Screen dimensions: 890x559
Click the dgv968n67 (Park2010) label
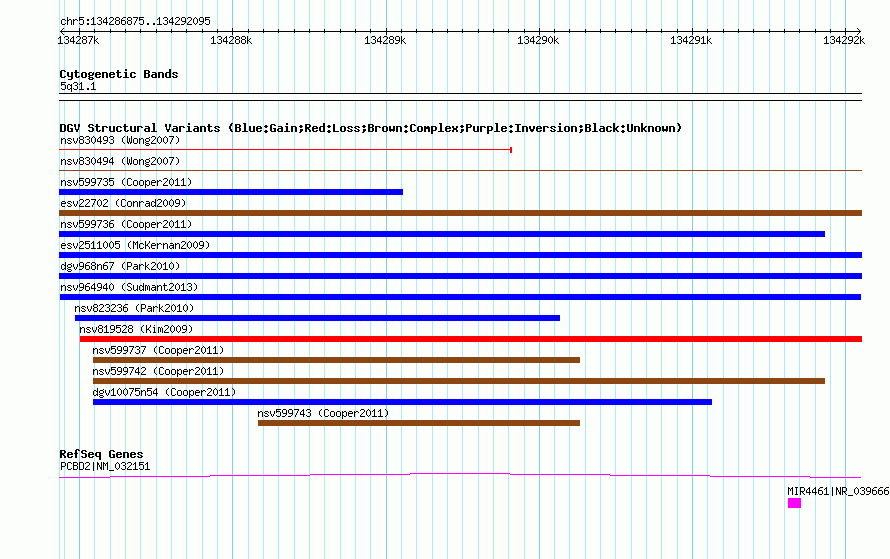pyautogui.click(x=120, y=266)
